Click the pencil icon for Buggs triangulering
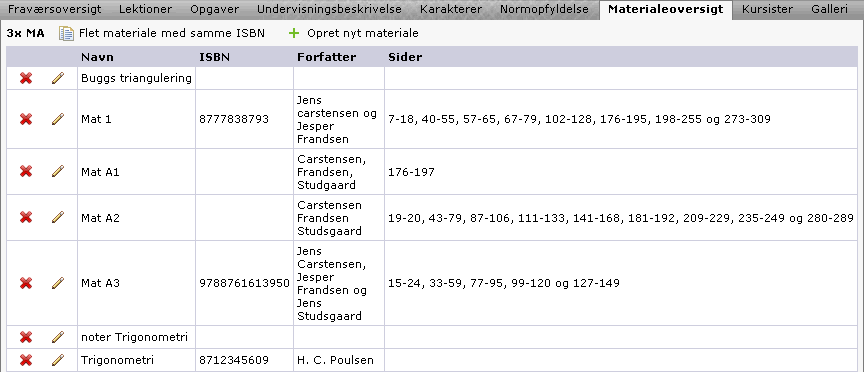 pos(58,78)
